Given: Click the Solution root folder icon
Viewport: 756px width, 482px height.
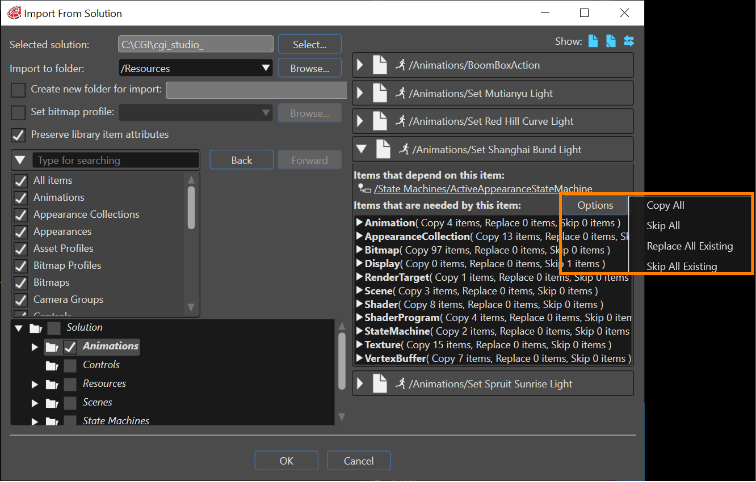Looking at the screenshot, I should point(36,328).
